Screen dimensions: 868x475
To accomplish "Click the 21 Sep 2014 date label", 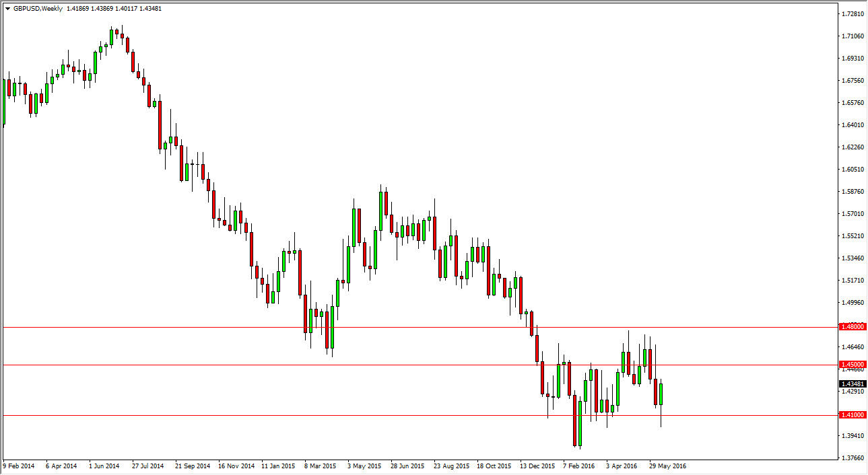I will click(191, 466).
